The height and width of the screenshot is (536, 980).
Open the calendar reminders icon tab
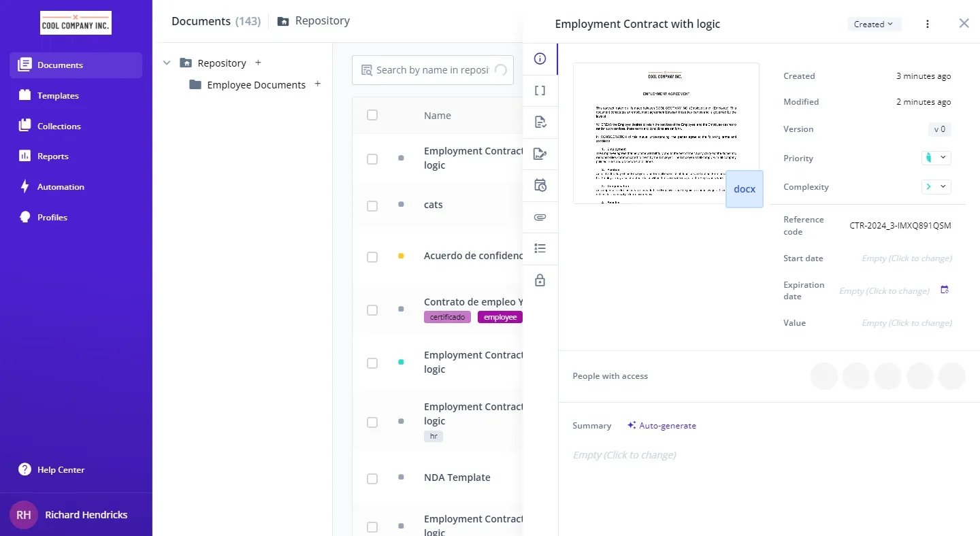pos(540,186)
